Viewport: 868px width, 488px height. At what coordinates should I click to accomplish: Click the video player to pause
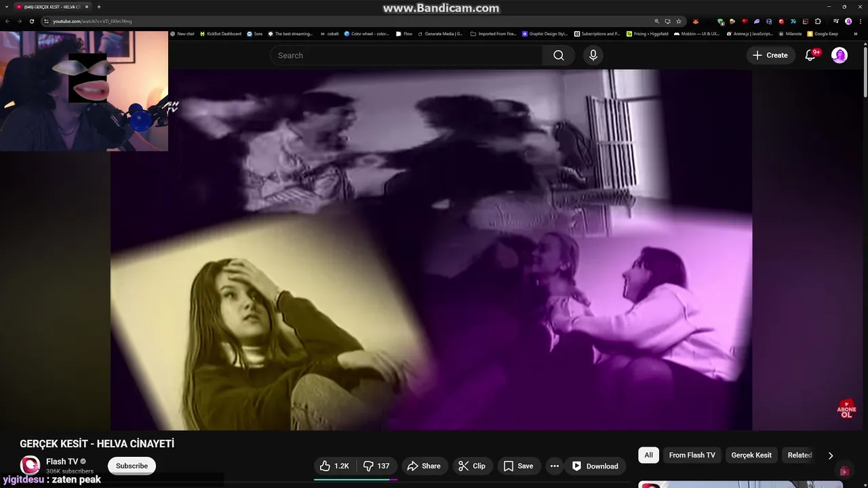[431, 249]
